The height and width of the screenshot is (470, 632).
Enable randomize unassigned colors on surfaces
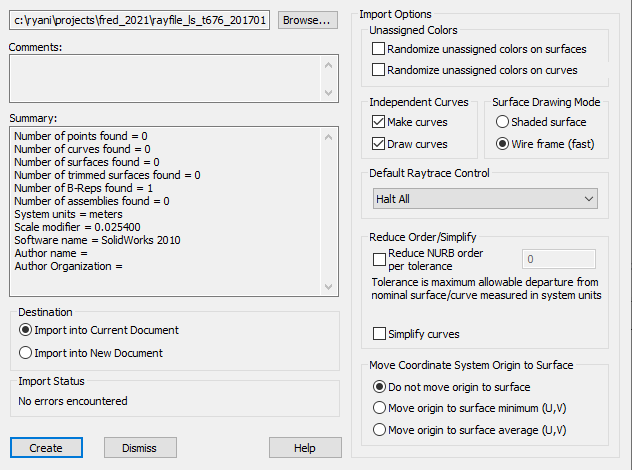tap(379, 48)
